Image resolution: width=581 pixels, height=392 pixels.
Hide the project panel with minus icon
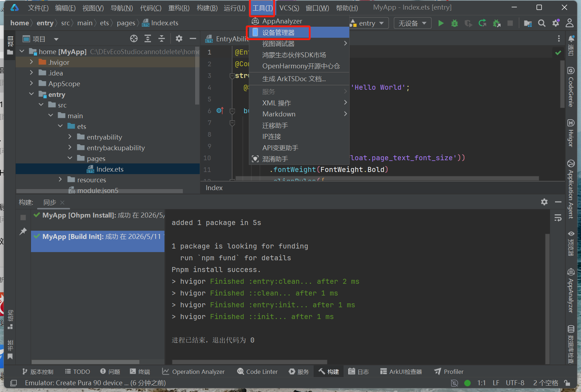point(193,38)
